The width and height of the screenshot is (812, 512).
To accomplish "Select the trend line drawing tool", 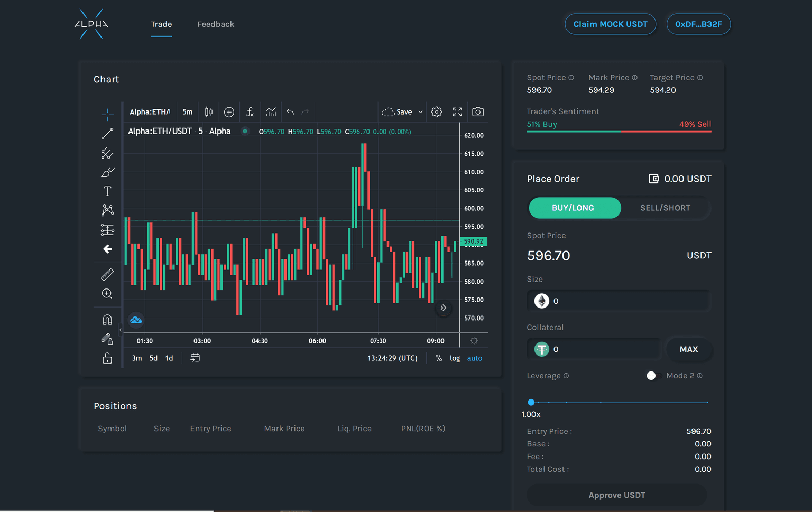I will (x=107, y=134).
